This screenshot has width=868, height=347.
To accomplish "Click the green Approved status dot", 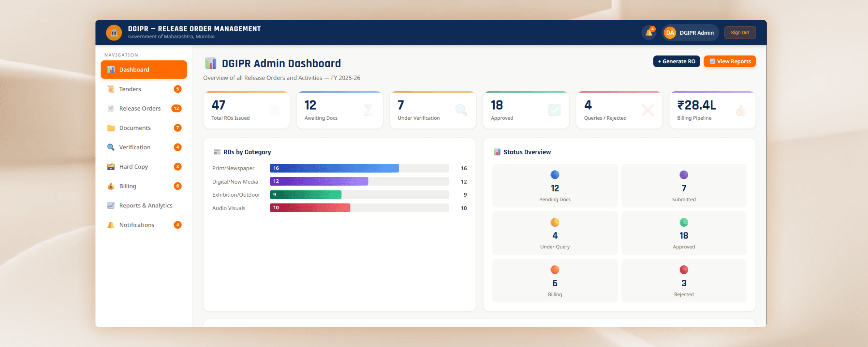I will [684, 222].
